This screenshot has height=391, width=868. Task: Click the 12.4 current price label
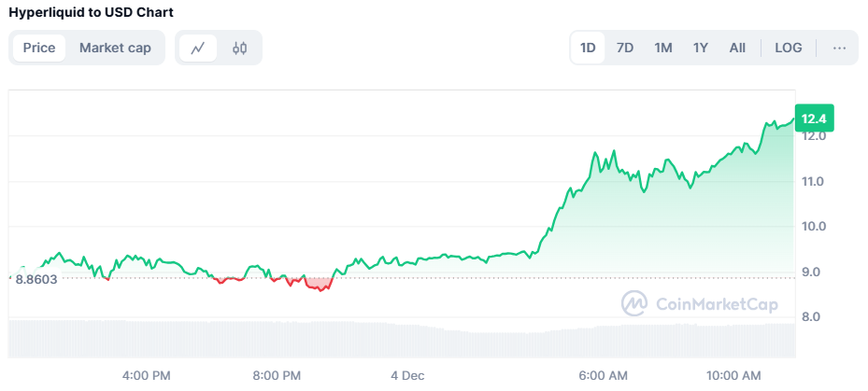(x=814, y=119)
